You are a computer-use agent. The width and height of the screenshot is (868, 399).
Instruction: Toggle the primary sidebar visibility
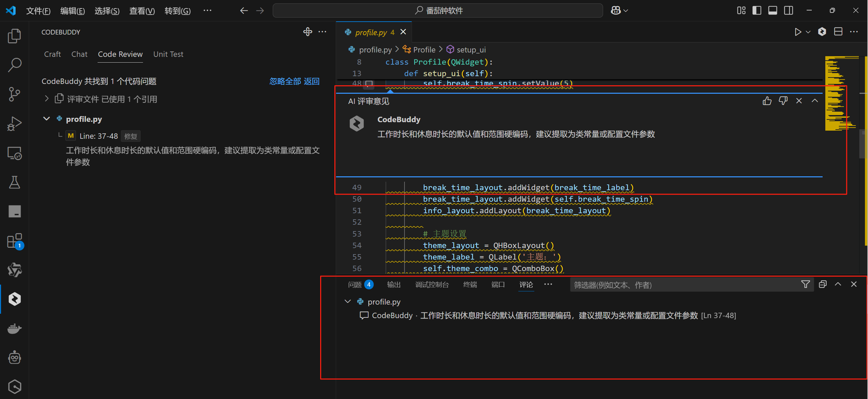[x=757, y=10]
